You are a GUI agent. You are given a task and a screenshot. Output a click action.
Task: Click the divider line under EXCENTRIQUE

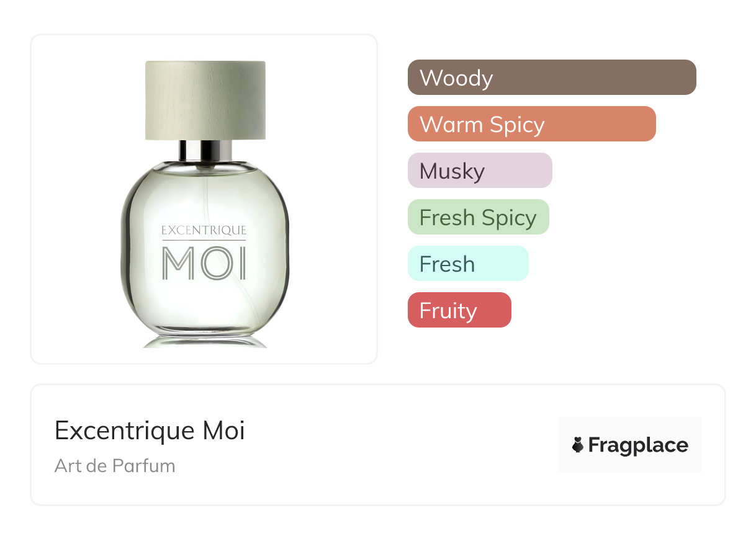point(204,240)
